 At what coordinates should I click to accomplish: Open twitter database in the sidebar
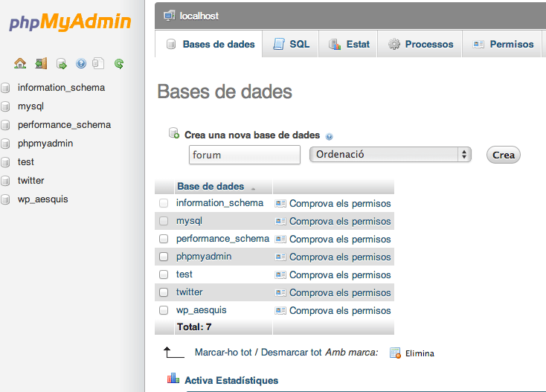[x=31, y=181]
